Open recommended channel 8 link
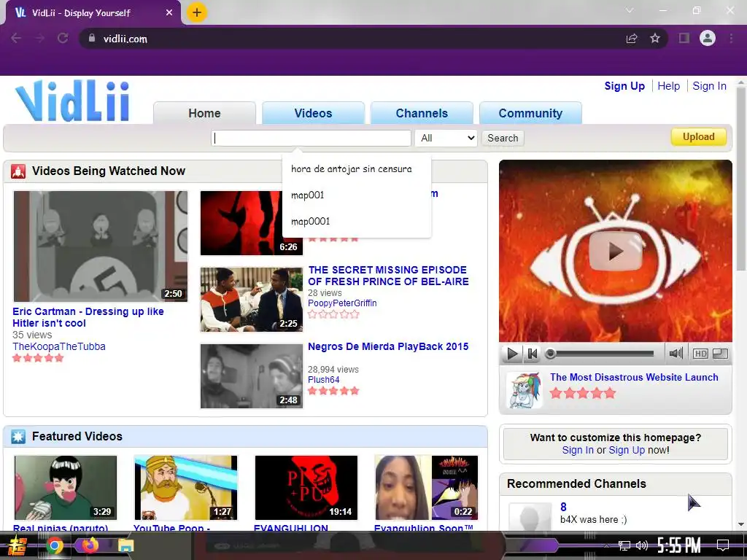This screenshot has width=747, height=560. coord(563,507)
